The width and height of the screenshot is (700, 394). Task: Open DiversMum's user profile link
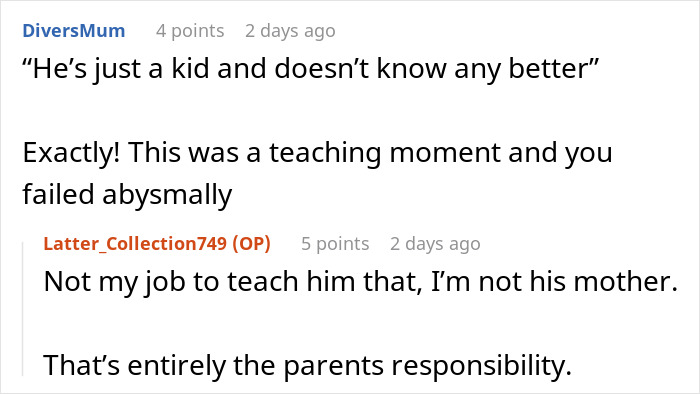(x=74, y=31)
